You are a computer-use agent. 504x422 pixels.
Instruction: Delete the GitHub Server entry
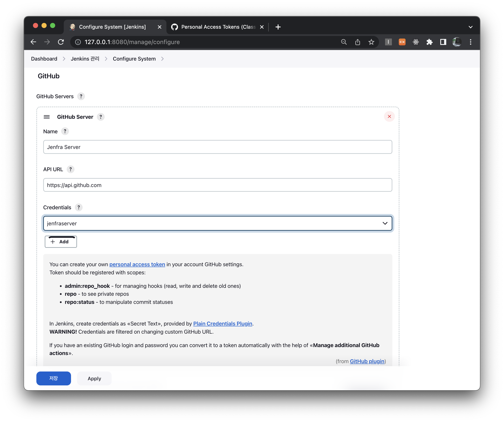[389, 116]
